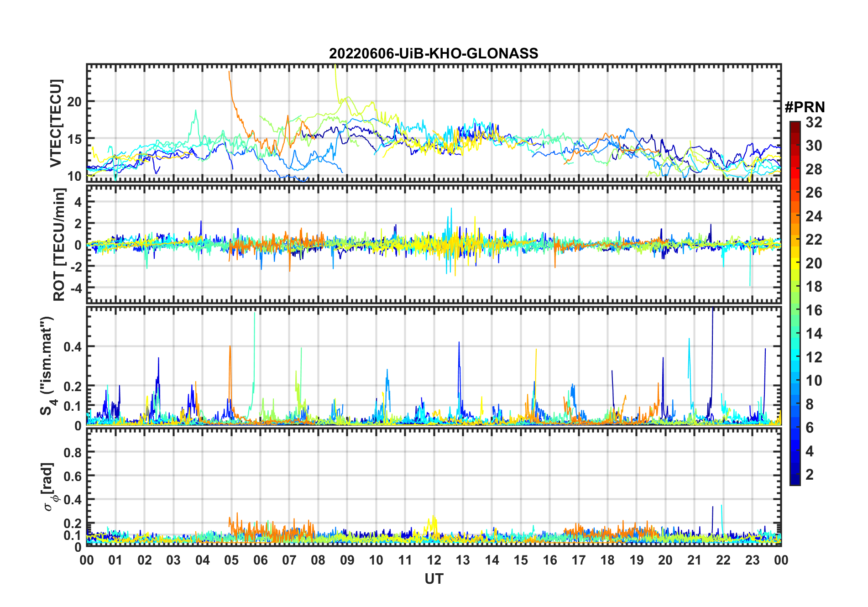Click the sigma-phi [rad] axis label
The height and width of the screenshot is (607, 868).
(x=49, y=487)
